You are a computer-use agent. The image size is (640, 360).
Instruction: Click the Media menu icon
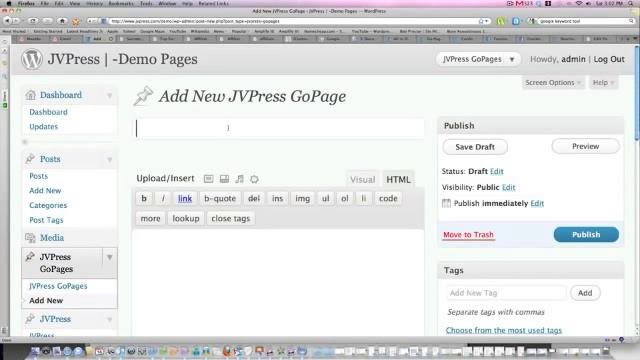(30, 238)
